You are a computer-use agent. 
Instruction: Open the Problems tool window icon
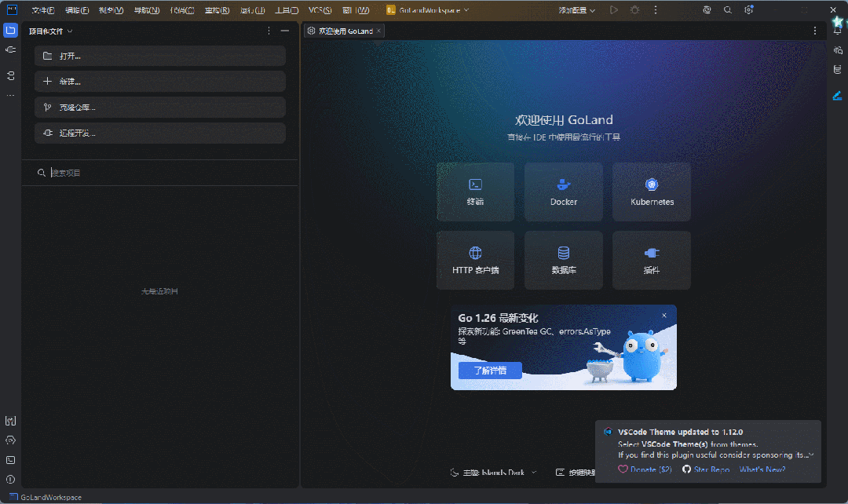(10, 479)
